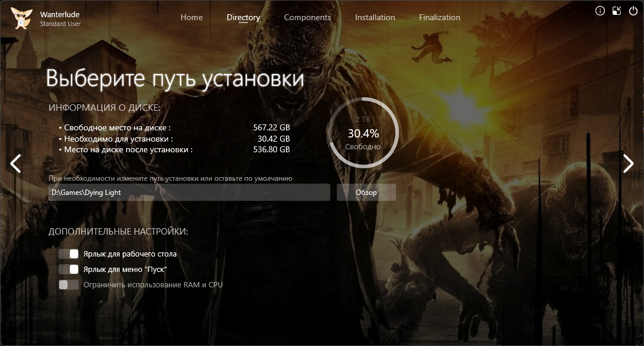Click the minimize-to-corner window icon
Screen dimensions: 644x346
coord(617,11)
